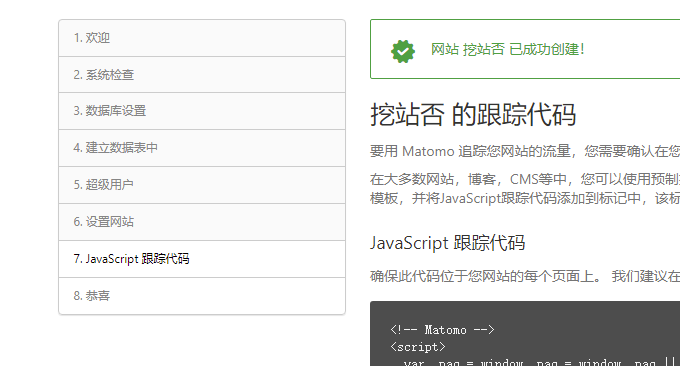Viewport: 680px width, 366px height.
Task: Click the "网站 挖站否 已成功创建!" success message
Action: pos(508,49)
